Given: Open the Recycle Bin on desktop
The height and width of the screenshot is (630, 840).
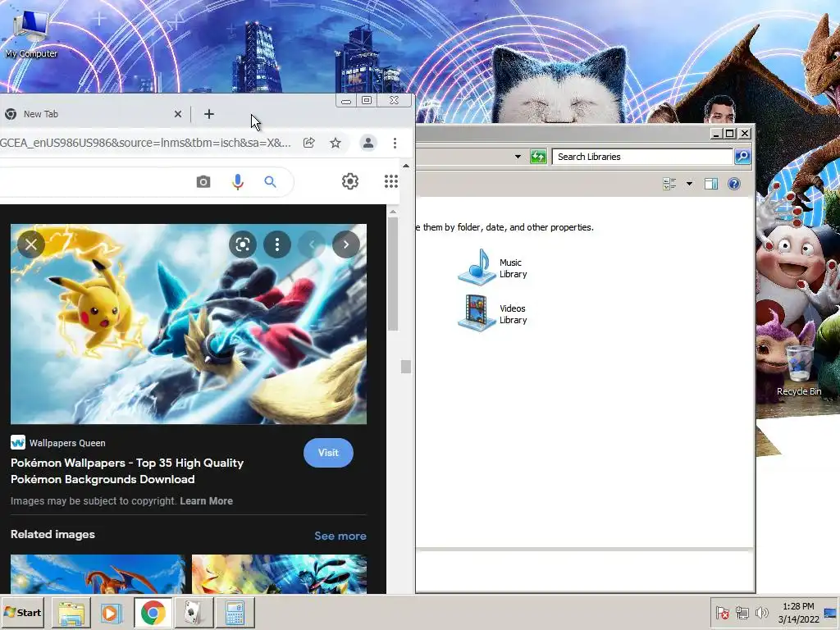Looking at the screenshot, I should tap(799, 371).
